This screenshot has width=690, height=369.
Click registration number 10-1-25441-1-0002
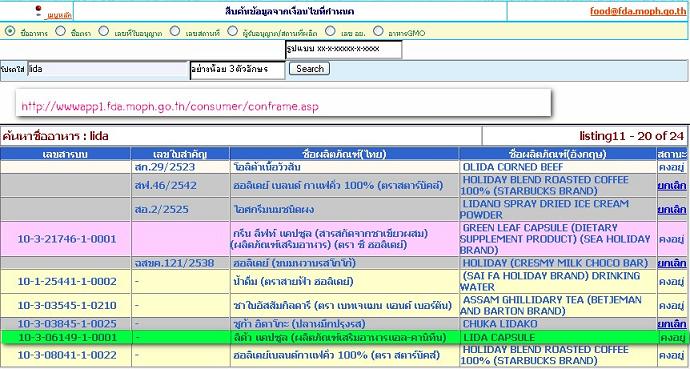67,281
